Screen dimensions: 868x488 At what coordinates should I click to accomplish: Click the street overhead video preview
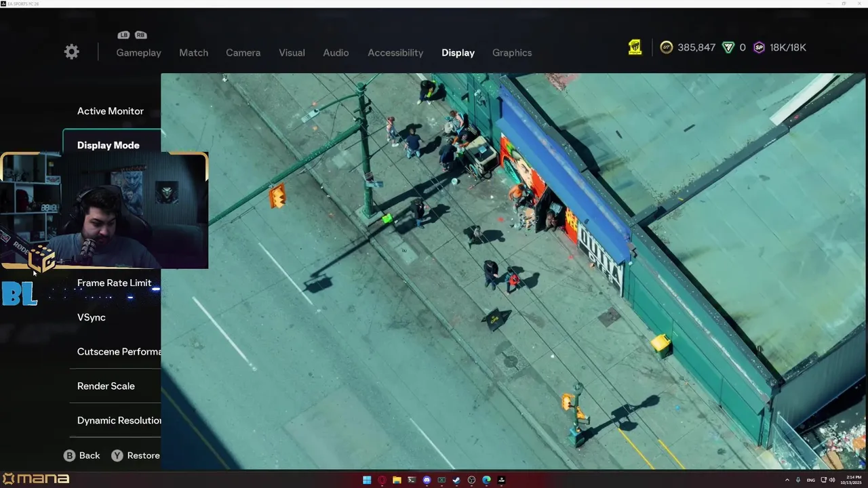pos(513,271)
